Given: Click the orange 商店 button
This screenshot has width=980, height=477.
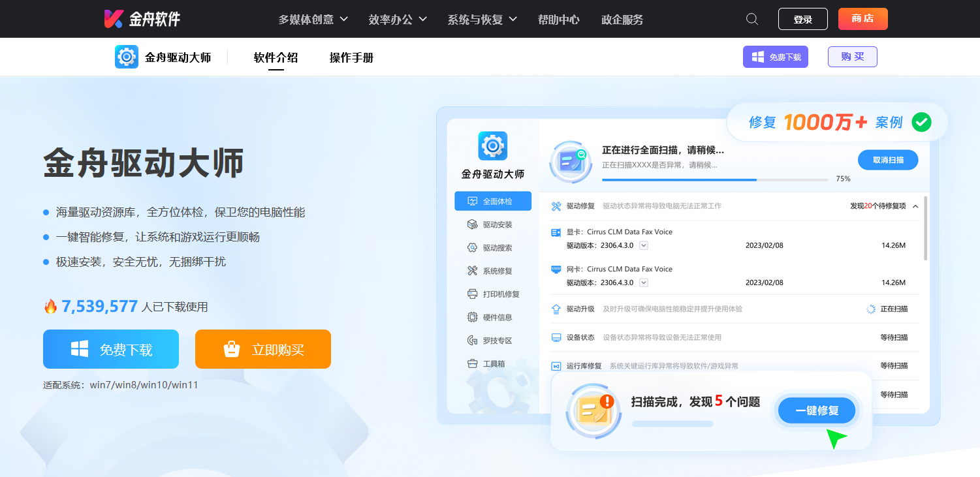Looking at the screenshot, I should pyautogui.click(x=863, y=19).
